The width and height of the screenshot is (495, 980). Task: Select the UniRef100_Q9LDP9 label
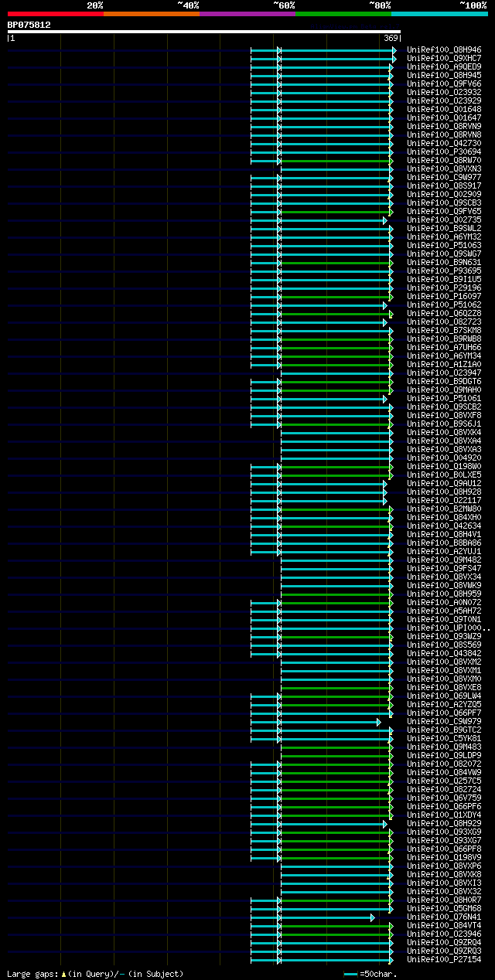(445, 755)
